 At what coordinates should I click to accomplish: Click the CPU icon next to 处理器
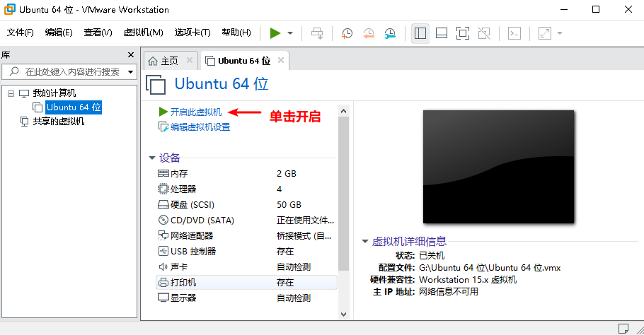pos(163,189)
